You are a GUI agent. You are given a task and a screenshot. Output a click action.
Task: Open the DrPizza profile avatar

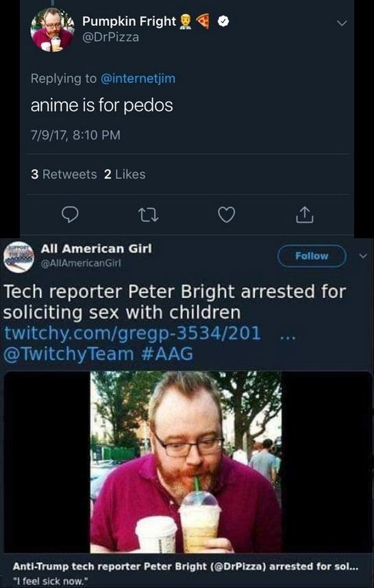(x=52, y=29)
